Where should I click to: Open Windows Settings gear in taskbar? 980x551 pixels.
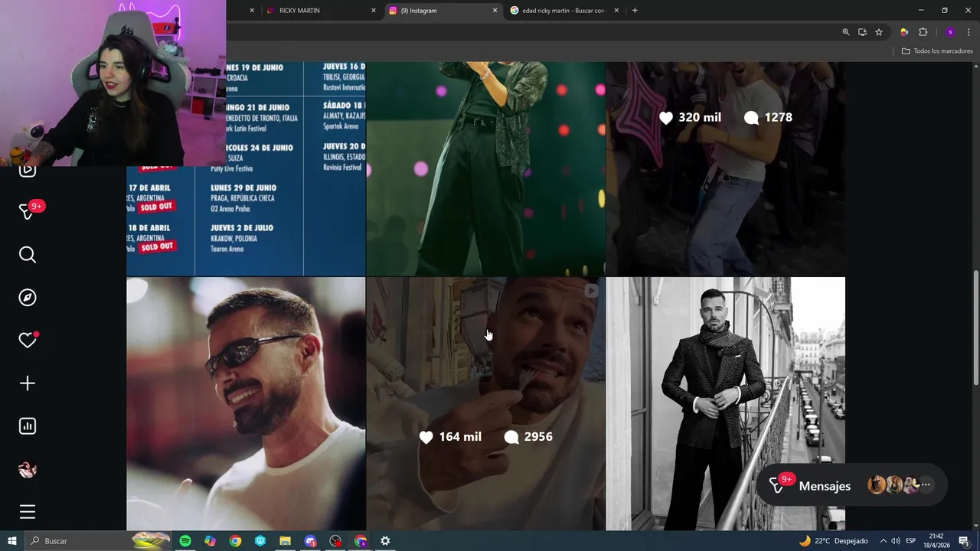[385, 541]
